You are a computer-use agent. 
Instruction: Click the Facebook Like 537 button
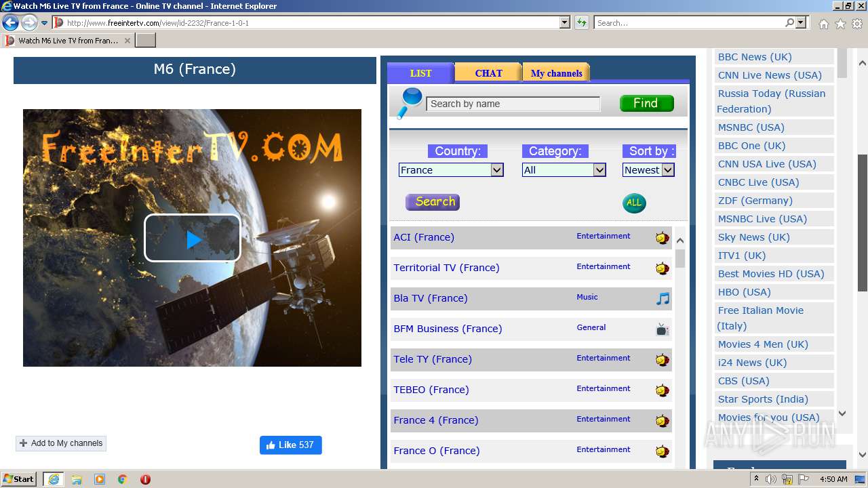[x=290, y=445]
